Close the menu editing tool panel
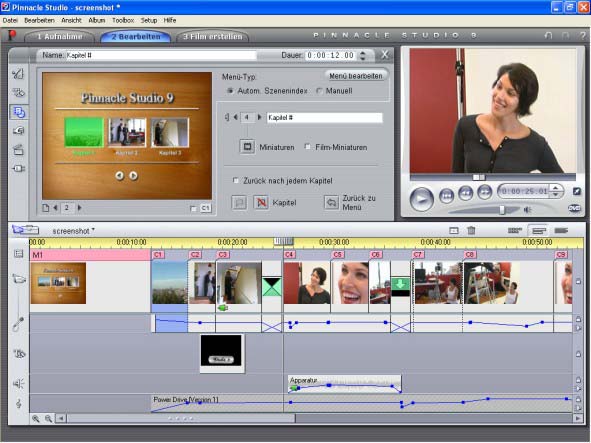 384,55
